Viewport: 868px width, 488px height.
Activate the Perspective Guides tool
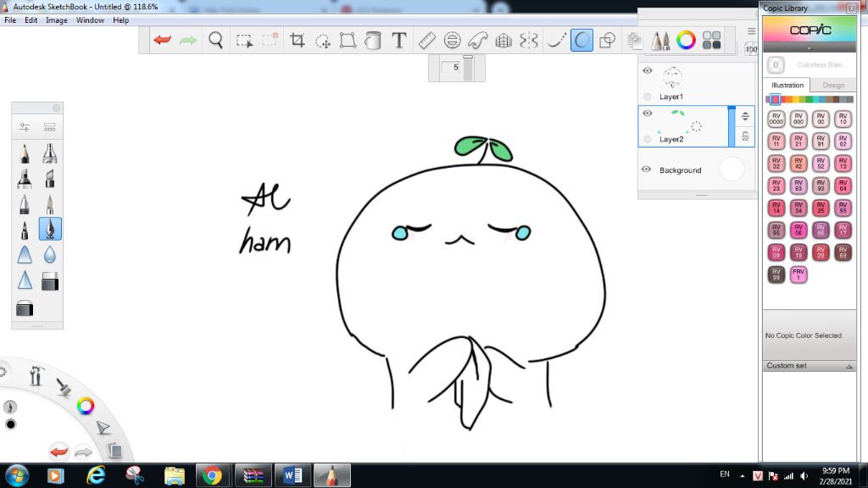[504, 40]
